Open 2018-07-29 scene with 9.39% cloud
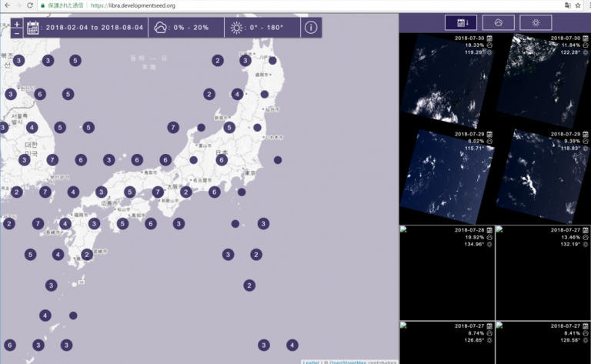The width and height of the screenshot is (591, 364). 543,177
